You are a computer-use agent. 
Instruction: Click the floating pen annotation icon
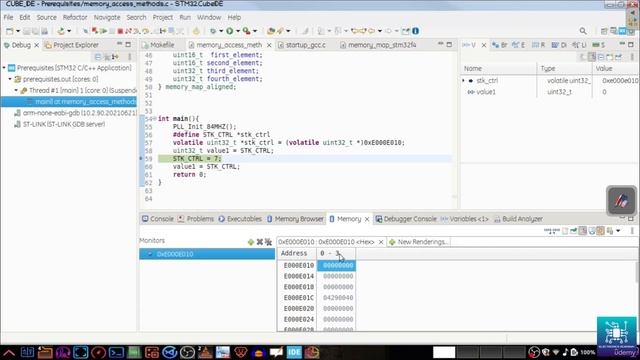point(621,200)
